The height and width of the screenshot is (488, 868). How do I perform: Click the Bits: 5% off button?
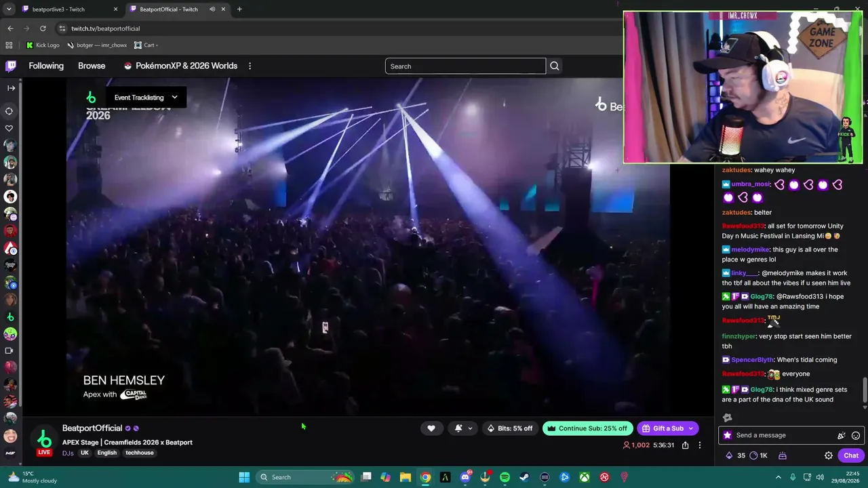(x=510, y=428)
